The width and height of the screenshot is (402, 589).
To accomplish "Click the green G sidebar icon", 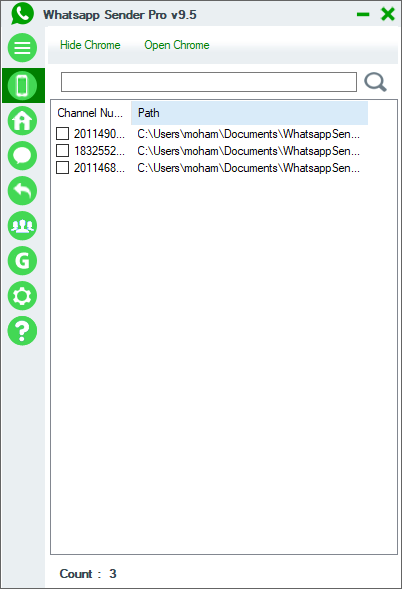I will 22,261.
